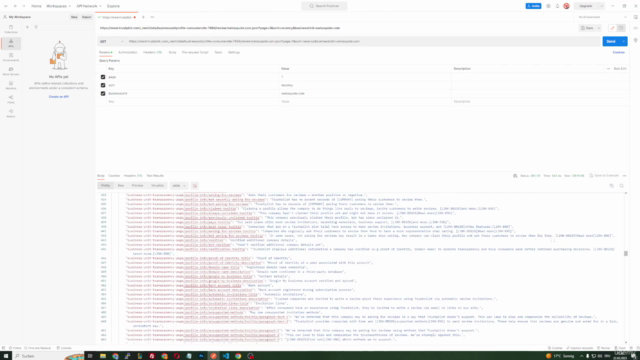The height and width of the screenshot is (360, 640).
Task: Open the Pre-request Script tab
Action: pos(195,52)
